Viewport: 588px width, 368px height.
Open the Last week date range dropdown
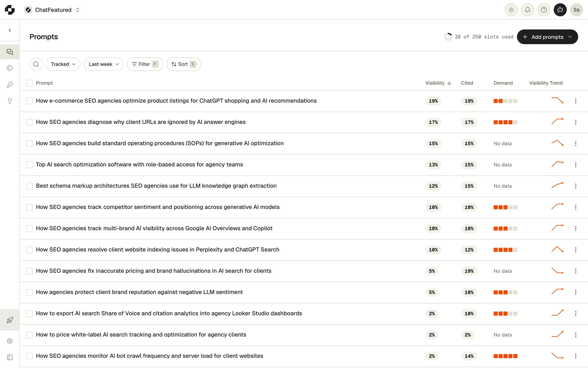pyautogui.click(x=104, y=64)
